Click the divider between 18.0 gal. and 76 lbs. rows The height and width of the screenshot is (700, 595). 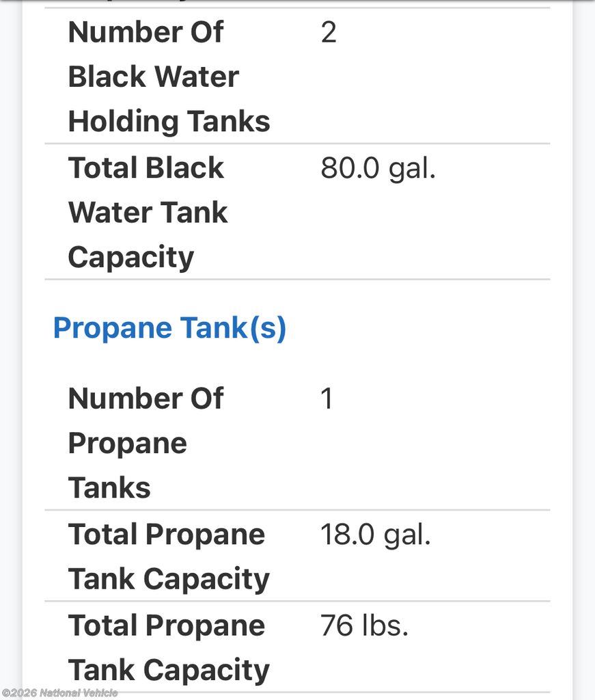tap(297, 602)
